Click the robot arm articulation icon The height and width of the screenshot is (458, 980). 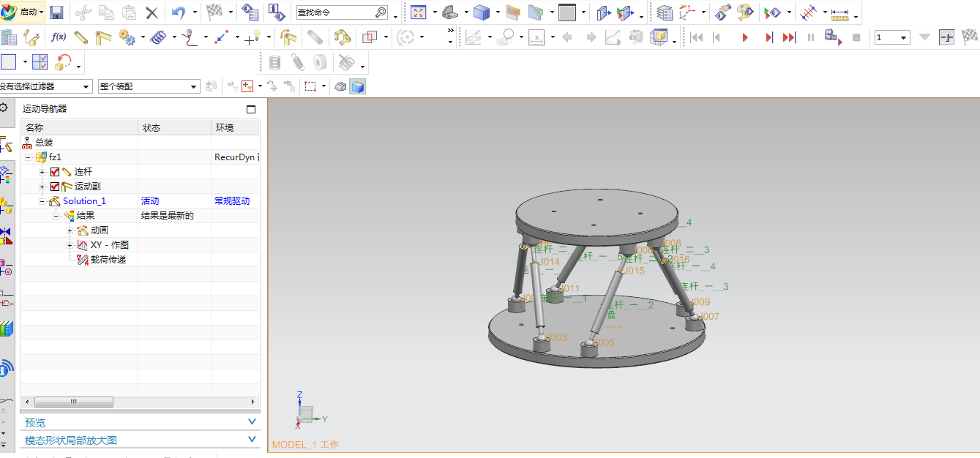342,37
